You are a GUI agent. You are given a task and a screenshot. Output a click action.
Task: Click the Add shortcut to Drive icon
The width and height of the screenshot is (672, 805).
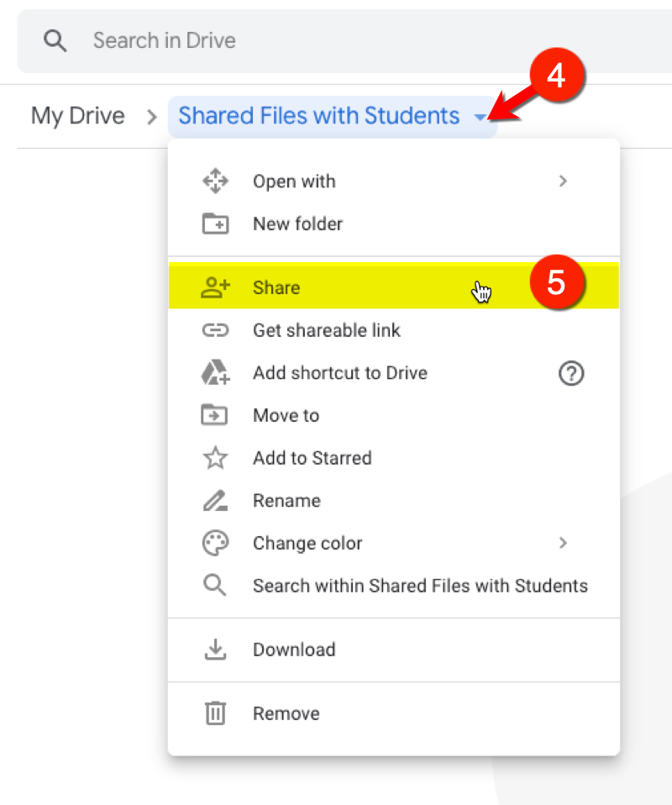(215, 373)
